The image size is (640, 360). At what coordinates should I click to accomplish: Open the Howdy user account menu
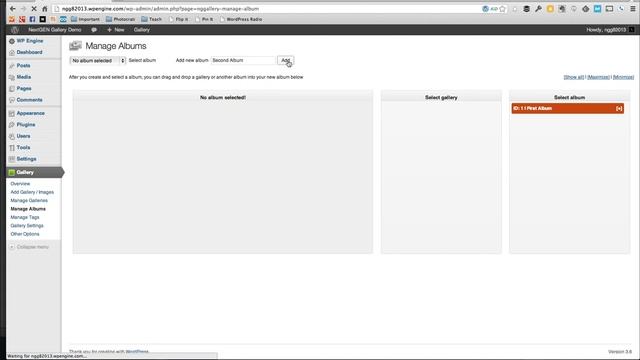(610, 30)
